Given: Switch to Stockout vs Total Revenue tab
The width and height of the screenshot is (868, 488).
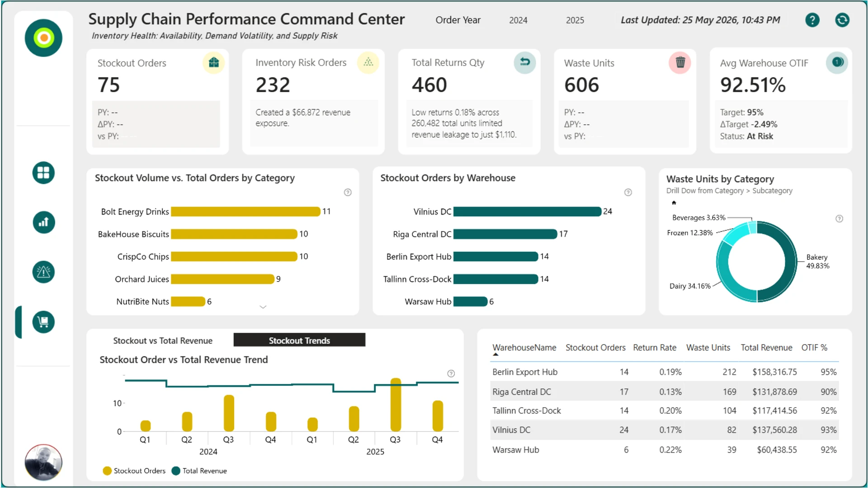Looking at the screenshot, I should point(163,341).
